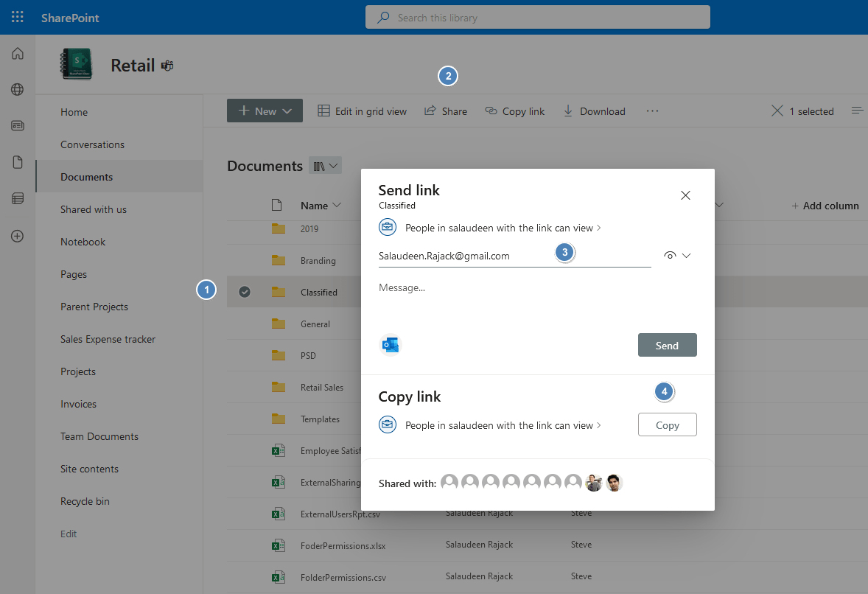Click the My Sites globe icon
This screenshot has height=594, width=868.
(17, 89)
